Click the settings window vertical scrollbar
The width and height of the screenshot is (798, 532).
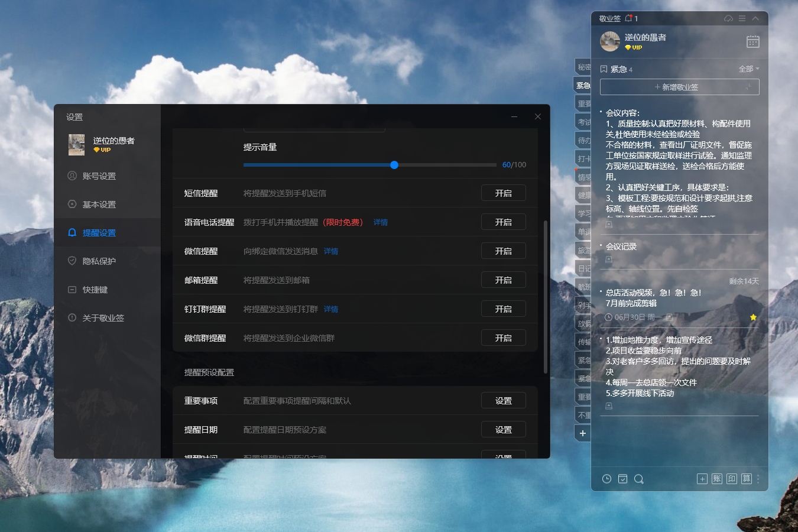545,297
